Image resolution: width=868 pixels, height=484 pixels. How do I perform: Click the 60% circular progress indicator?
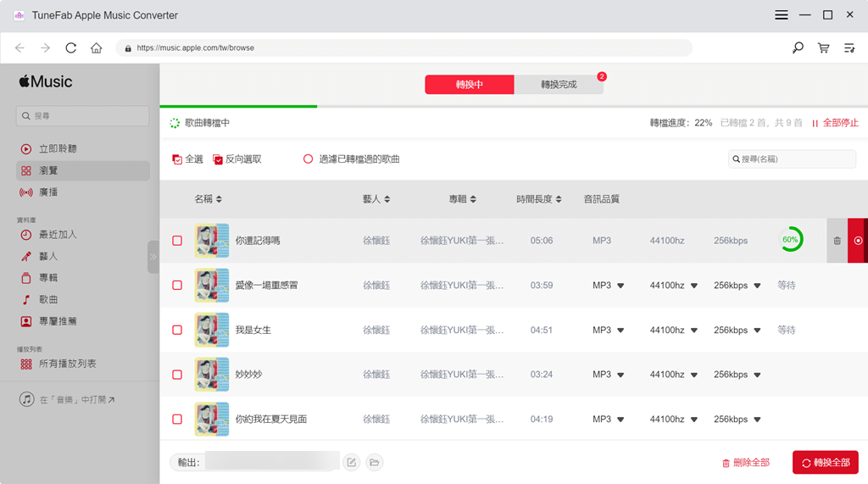tap(791, 240)
